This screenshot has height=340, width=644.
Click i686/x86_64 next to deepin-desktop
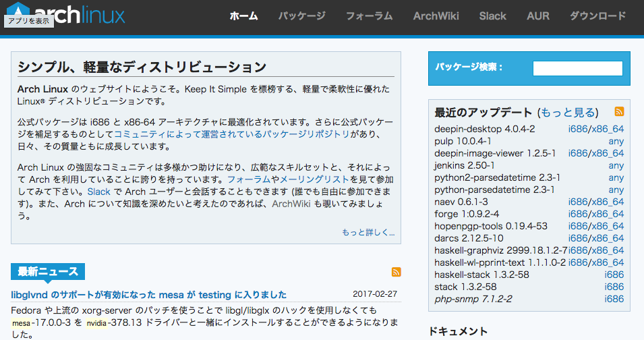point(596,129)
